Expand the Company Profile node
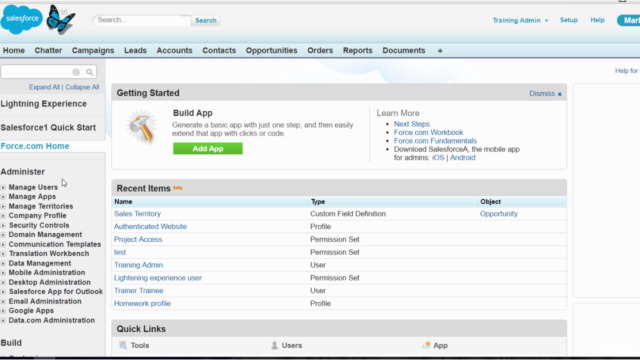This screenshot has height=360, width=640. pos(3,216)
